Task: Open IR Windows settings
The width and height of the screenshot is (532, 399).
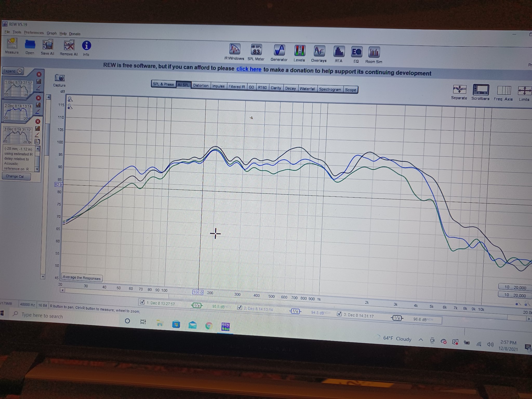Action: 234,52
